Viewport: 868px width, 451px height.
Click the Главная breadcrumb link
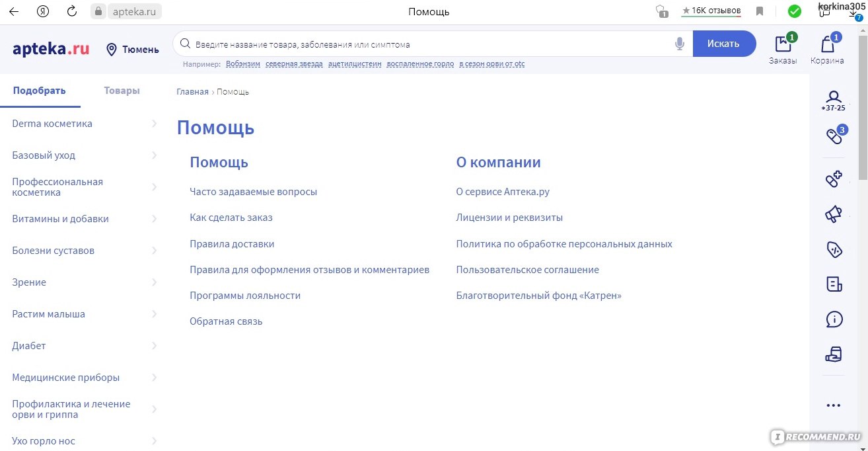coord(192,92)
